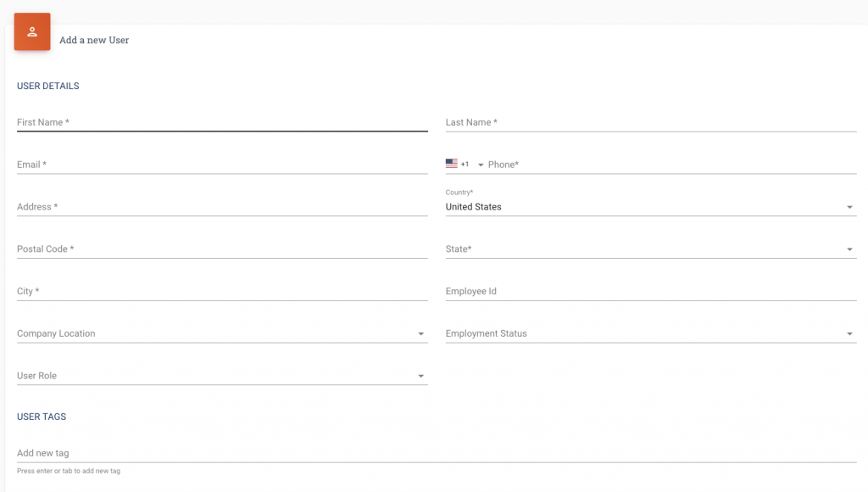The width and height of the screenshot is (868, 492).
Task: Open the User Role dropdown
Action: pyautogui.click(x=420, y=376)
